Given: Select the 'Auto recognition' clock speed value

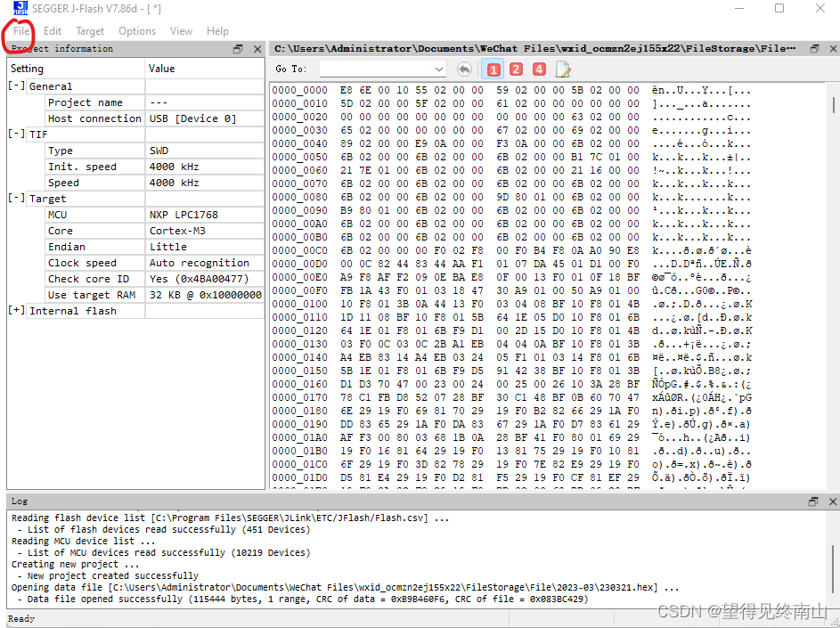Looking at the screenshot, I should (200, 263).
